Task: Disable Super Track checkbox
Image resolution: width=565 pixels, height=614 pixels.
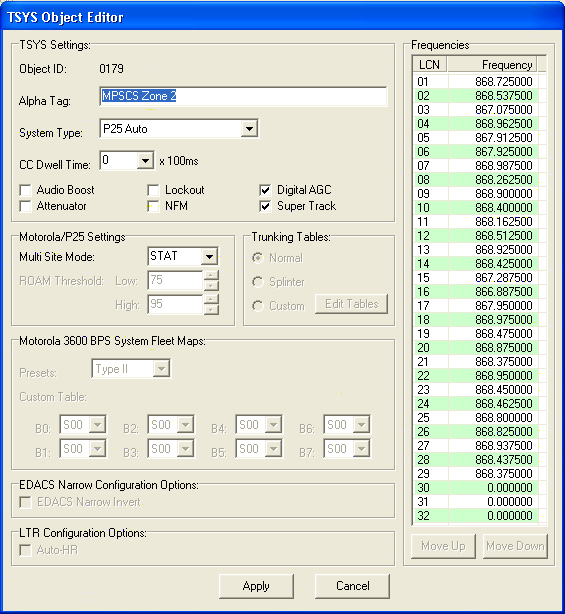Action: point(265,206)
